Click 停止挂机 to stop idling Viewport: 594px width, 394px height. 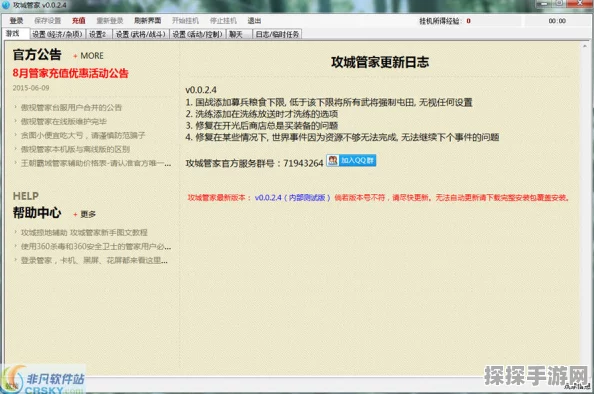coord(223,20)
